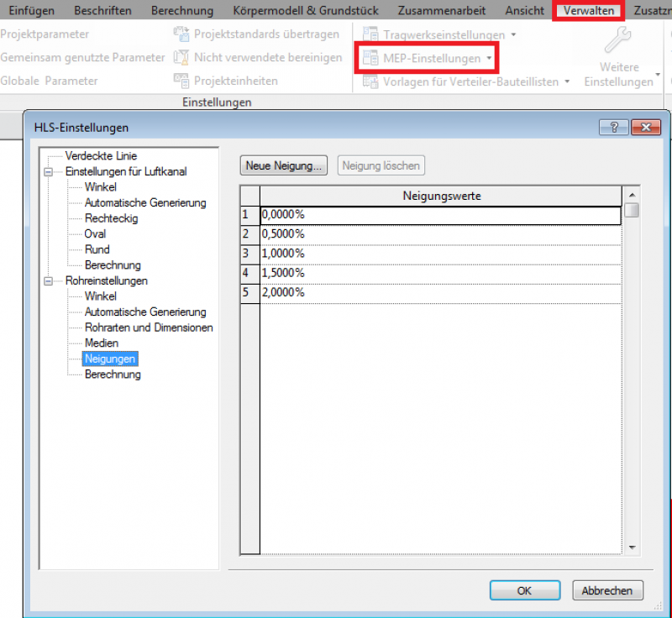Switch to the Verwalten ribbon tab
This screenshot has width=672, height=618.
(x=589, y=10)
